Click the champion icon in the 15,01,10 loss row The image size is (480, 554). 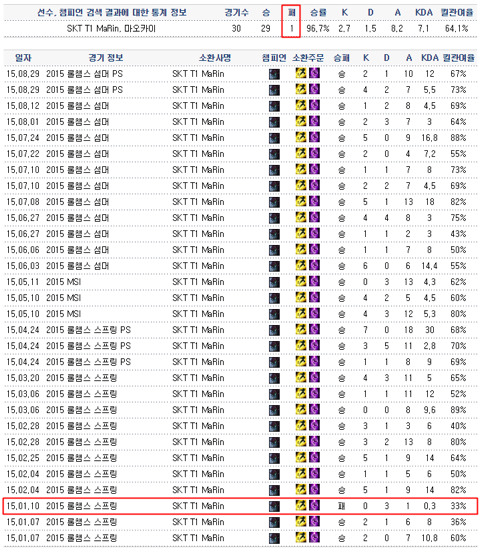coord(274,506)
